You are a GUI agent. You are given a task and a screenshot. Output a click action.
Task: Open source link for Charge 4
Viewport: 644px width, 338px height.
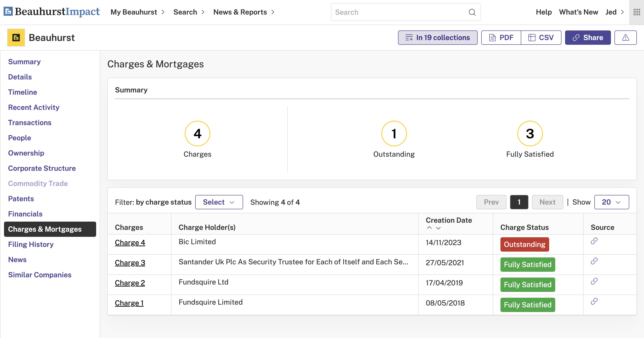pos(594,241)
